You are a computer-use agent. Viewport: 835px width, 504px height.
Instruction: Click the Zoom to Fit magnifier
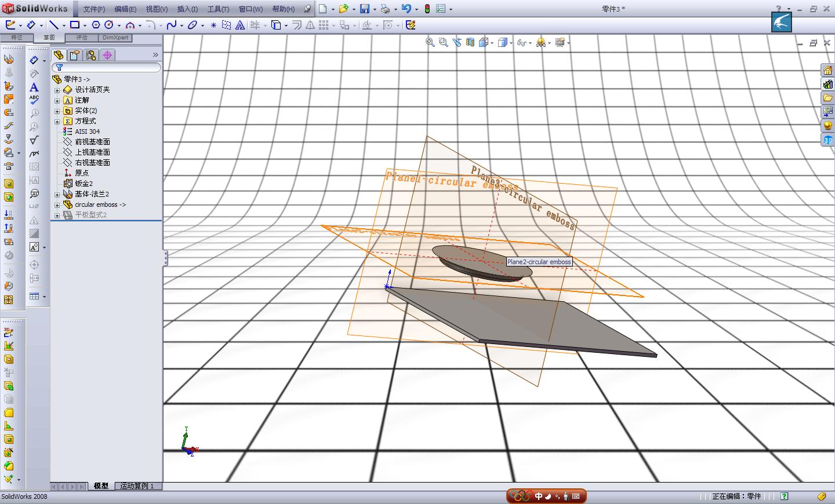pos(430,42)
